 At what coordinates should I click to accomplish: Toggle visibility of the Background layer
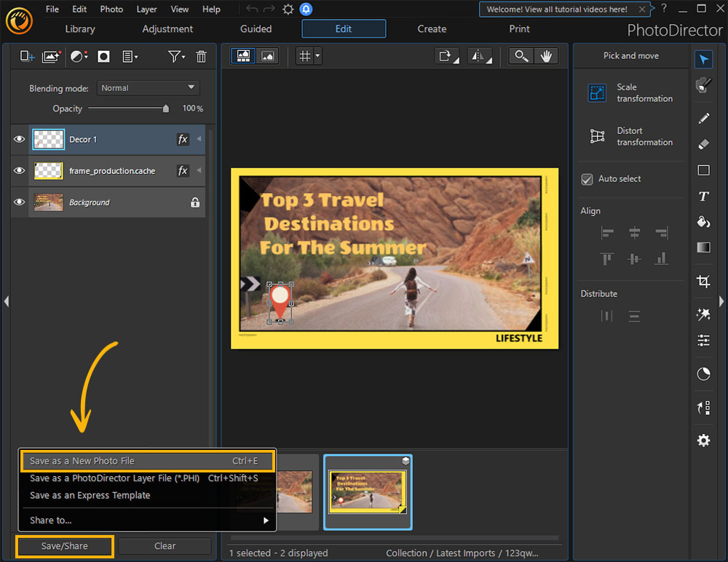tap(19, 202)
